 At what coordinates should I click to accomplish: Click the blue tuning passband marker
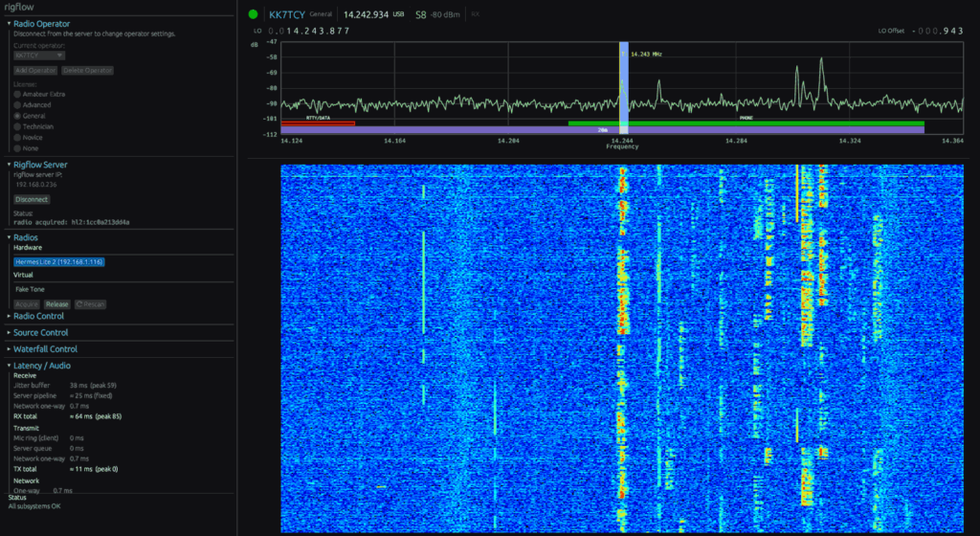(x=624, y=87)
